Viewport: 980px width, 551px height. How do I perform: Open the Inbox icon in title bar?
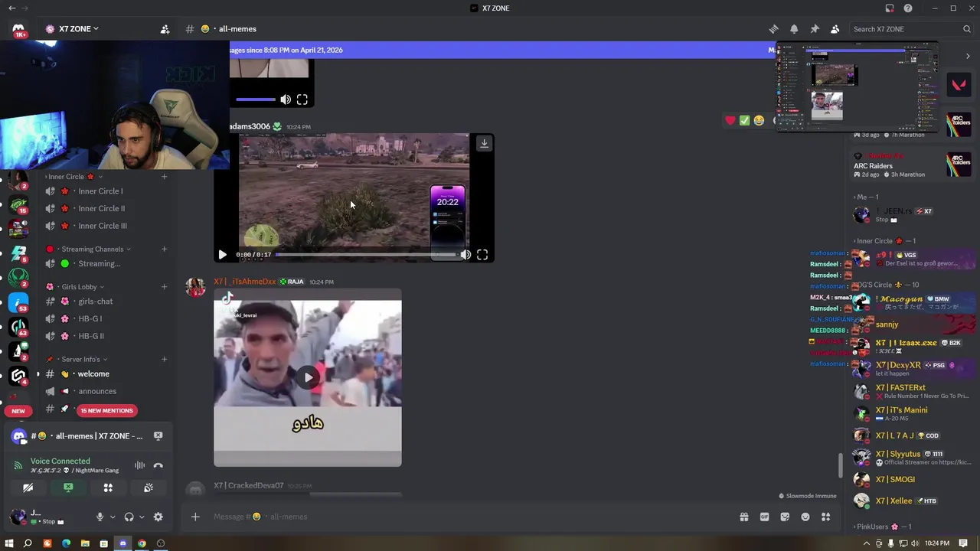pos(890,8)
